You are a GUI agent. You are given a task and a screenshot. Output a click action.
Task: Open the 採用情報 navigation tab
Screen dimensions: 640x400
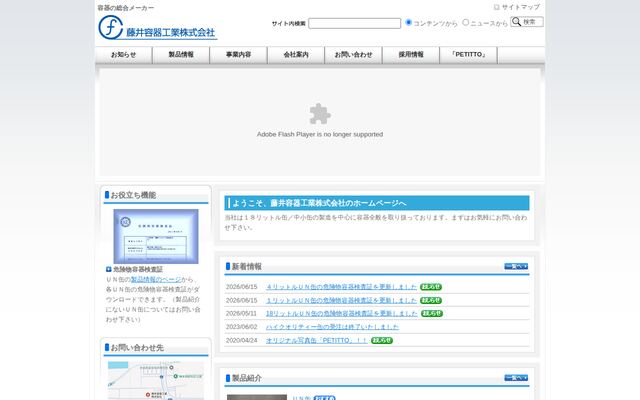coord(411,55)
